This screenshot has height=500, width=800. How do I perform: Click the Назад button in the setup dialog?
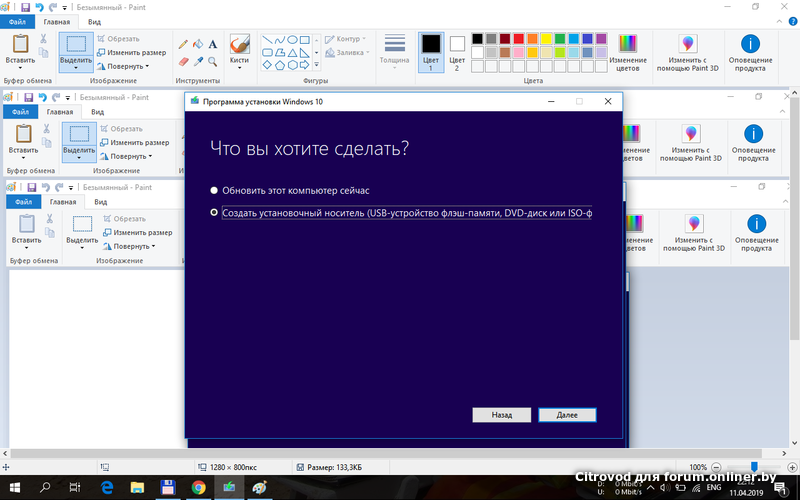[502, 415]
